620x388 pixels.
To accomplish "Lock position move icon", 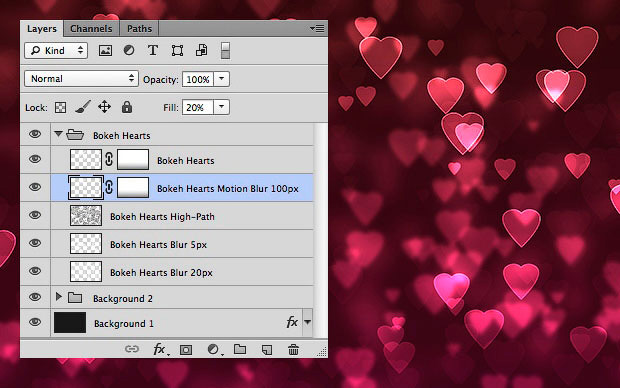I will (x=104, y=107).
